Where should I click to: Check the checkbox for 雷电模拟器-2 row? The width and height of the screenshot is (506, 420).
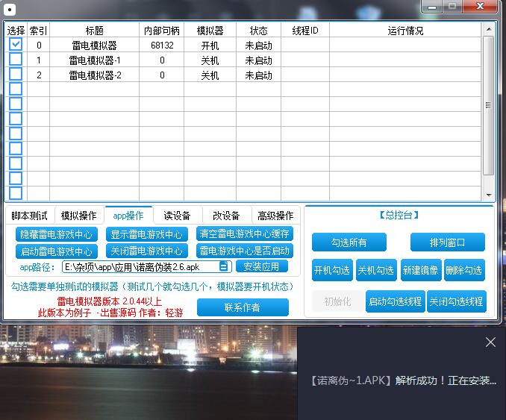tap(16, 74)
